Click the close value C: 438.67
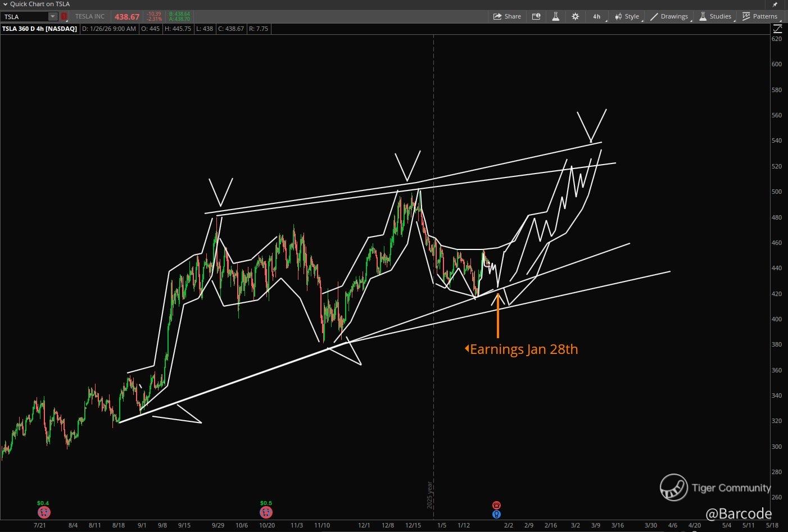788x532 pixels. pyautogui.click(x=230, y=29)
